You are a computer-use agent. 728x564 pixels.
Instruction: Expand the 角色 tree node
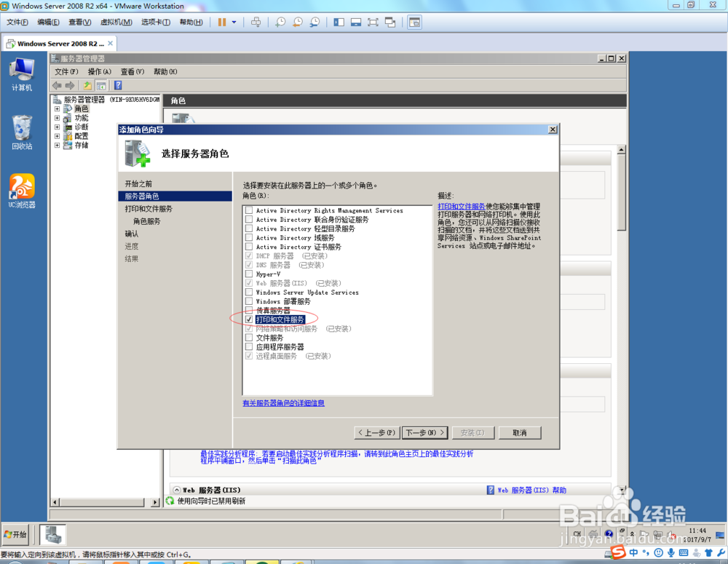tap(57, 108)
